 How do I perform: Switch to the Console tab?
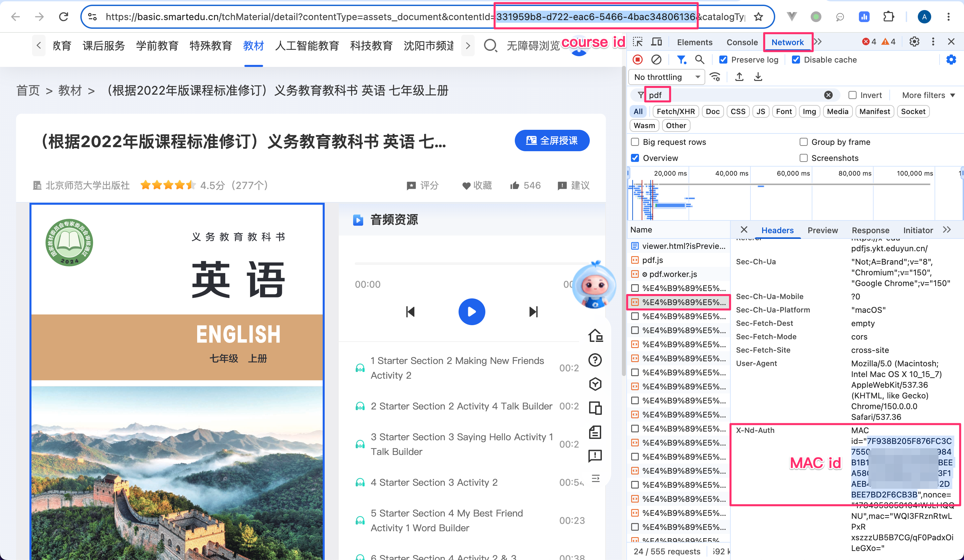742,42
